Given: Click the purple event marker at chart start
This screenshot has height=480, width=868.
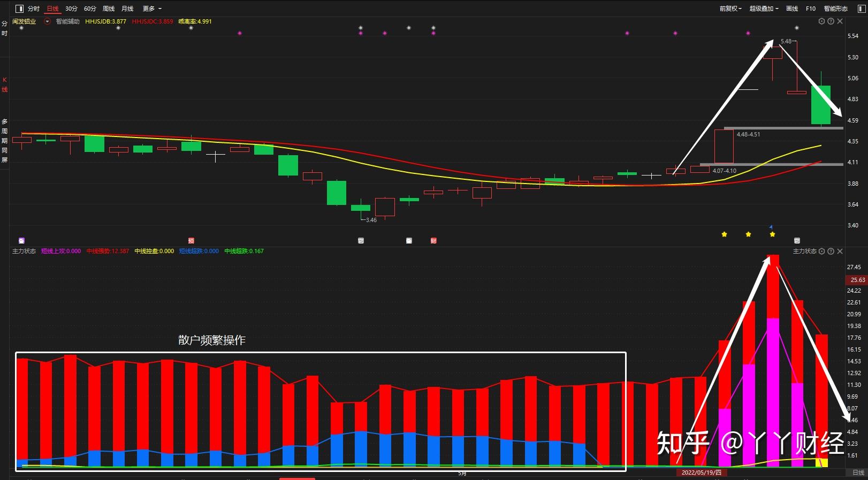Looking at the screenshot, I should coord(21,241).
